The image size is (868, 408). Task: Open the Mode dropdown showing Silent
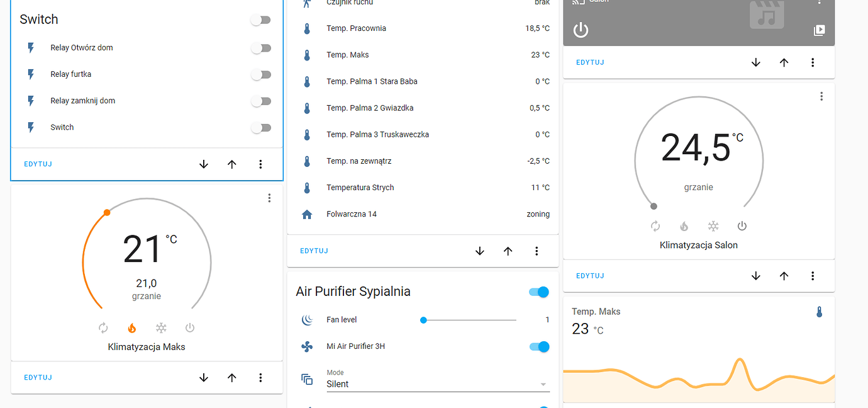point(437,381)
